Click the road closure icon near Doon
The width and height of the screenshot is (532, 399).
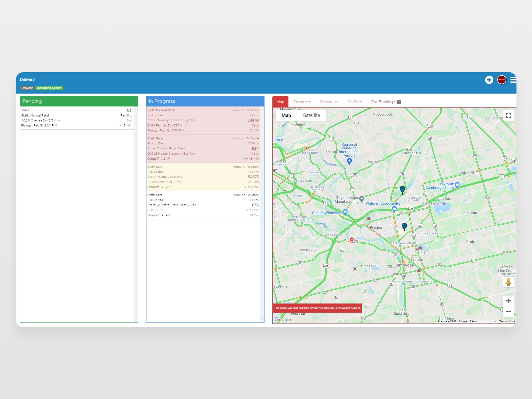coord(352,239)
